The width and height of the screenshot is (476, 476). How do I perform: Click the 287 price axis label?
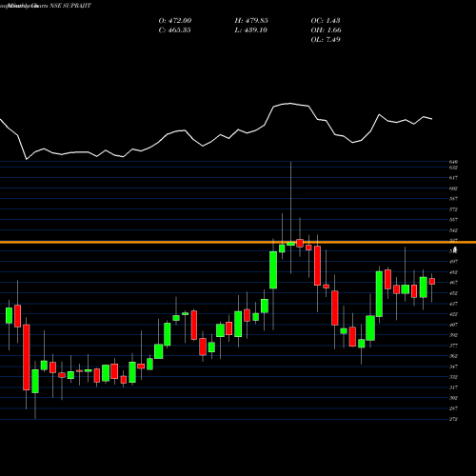point(453,408)
